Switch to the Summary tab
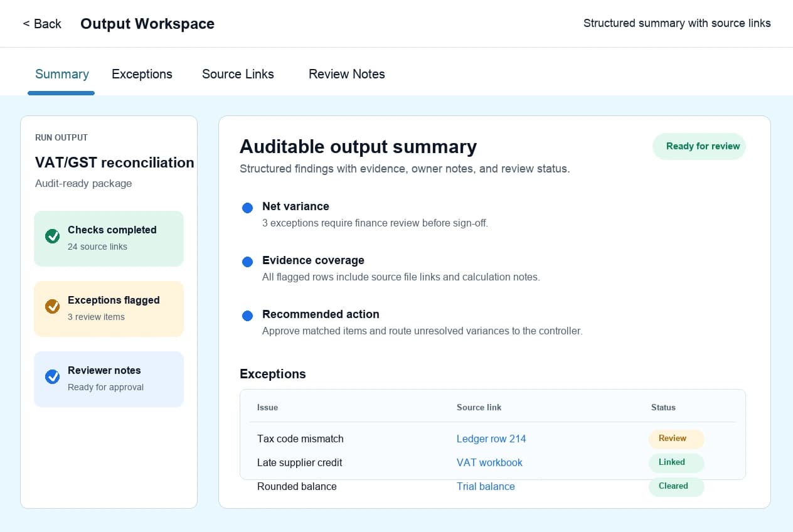This screenshot has height=532, width=793. 61,74
